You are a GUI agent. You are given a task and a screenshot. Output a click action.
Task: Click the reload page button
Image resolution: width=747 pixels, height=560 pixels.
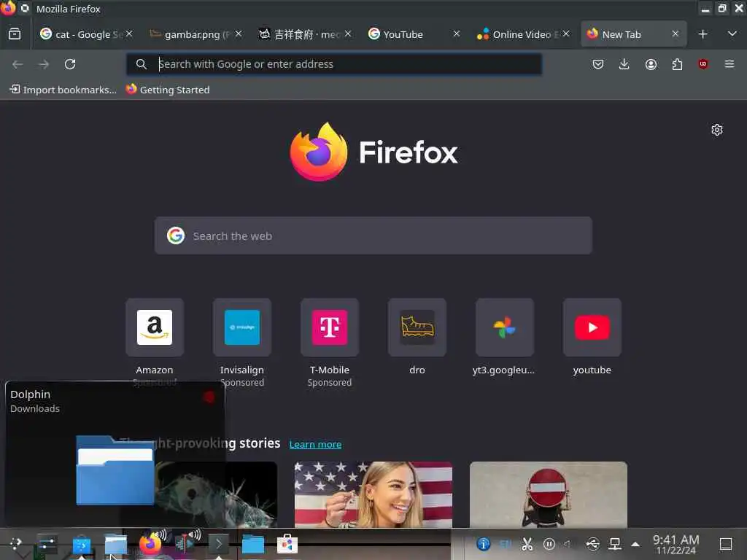70,64
